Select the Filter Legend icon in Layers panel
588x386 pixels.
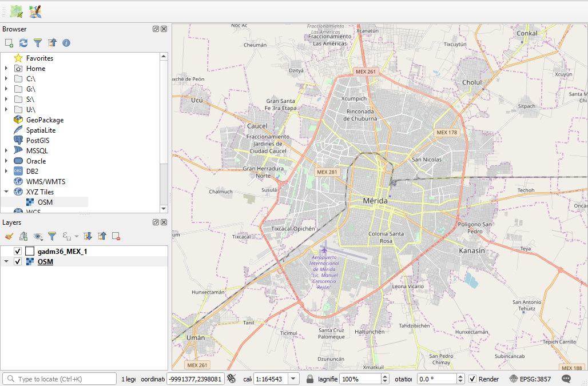click(51, 236)
